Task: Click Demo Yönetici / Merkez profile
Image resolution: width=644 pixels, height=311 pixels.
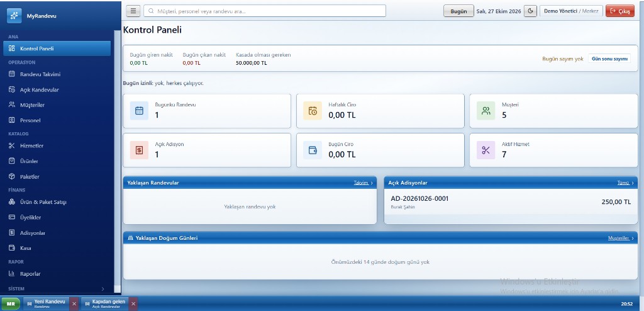Action: click(x=571, y=11)
